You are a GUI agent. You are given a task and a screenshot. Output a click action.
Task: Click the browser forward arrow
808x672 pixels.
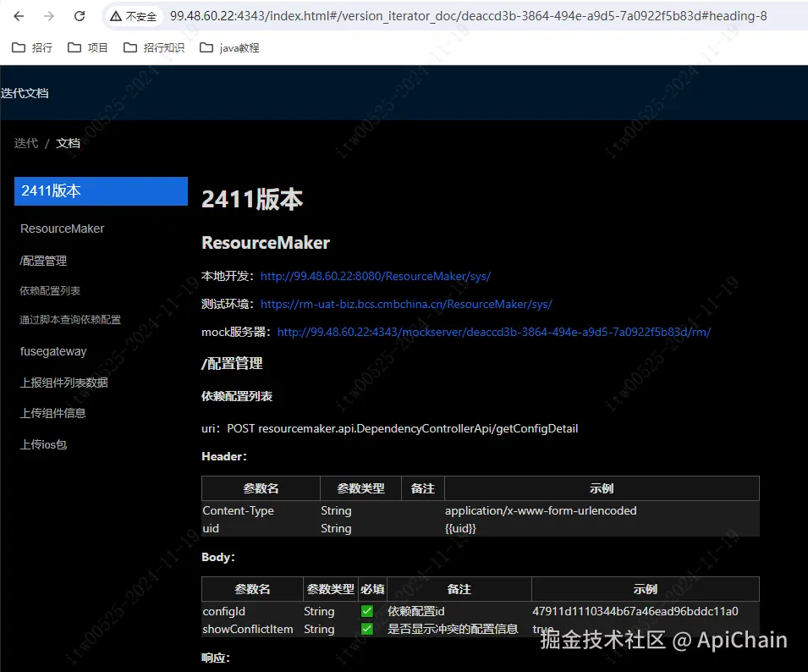pyautogui.click(x=49, y=16)
